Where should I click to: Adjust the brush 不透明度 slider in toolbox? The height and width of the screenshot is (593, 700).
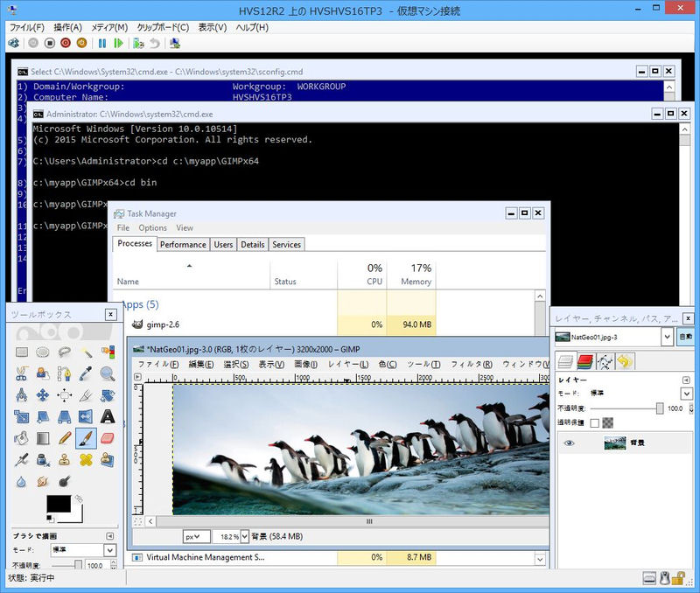pyautogui.click(x=68, y=565)
